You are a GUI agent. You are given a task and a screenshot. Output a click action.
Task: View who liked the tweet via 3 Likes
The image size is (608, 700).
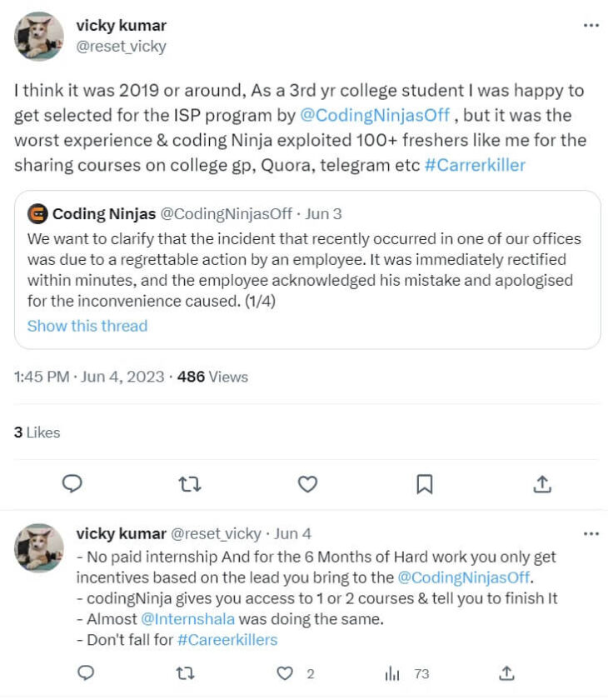[x=37, y=432]
